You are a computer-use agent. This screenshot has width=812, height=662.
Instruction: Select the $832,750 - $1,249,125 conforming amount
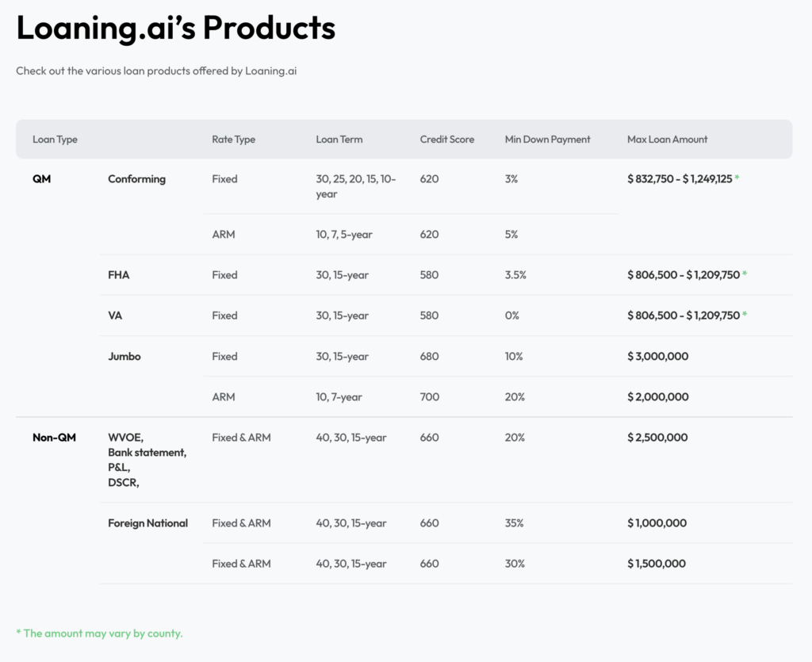(679, 179)
